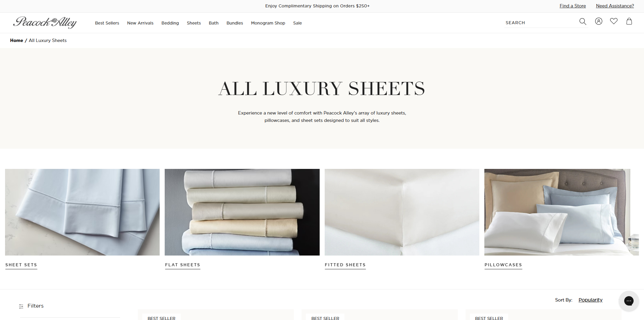Open the account profile icon
This screenshot has height=320, width=644.
point(599,21)
